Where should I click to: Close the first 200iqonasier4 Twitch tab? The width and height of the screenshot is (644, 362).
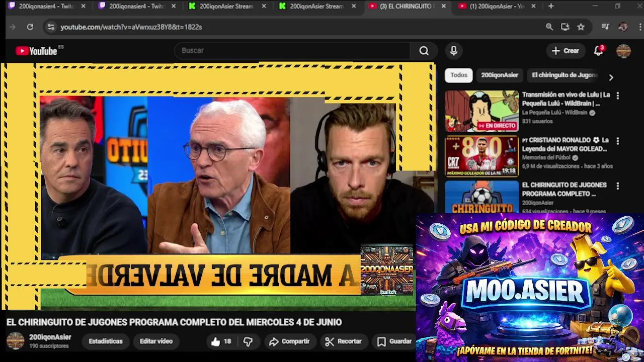pyautogui.click(x=84, y=6)
